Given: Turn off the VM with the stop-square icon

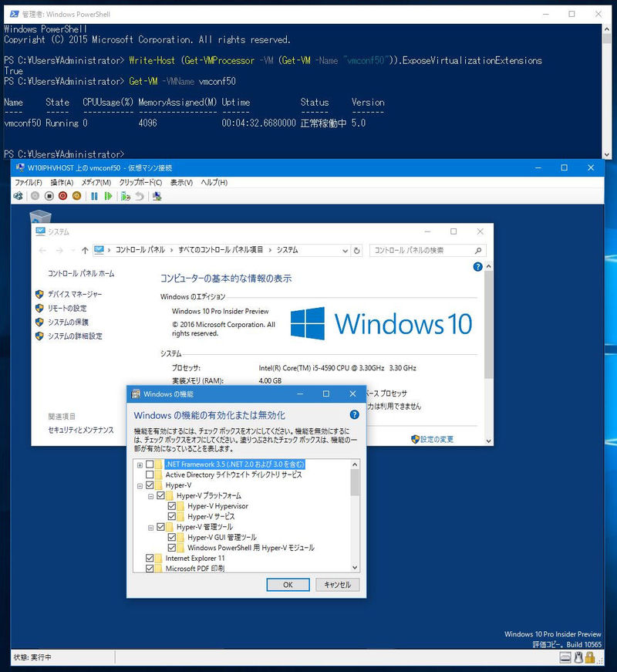Looking at the screenshot, I should coord(49,196).
